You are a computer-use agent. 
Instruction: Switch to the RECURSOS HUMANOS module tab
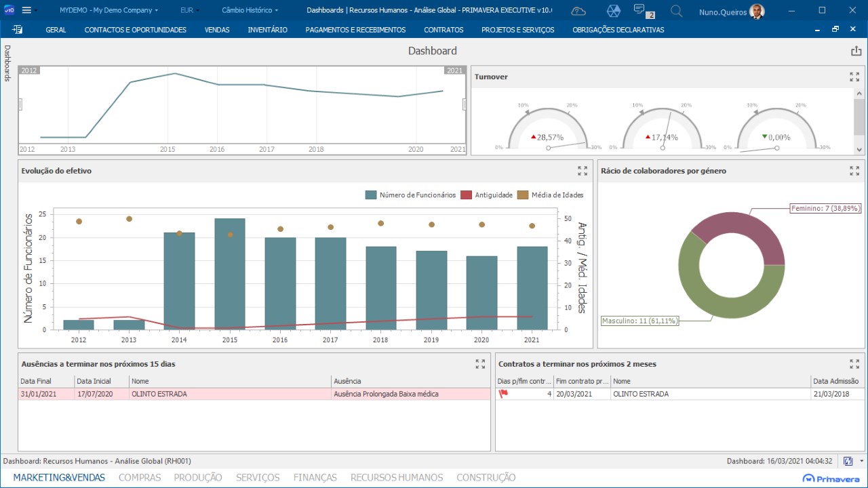397,477
